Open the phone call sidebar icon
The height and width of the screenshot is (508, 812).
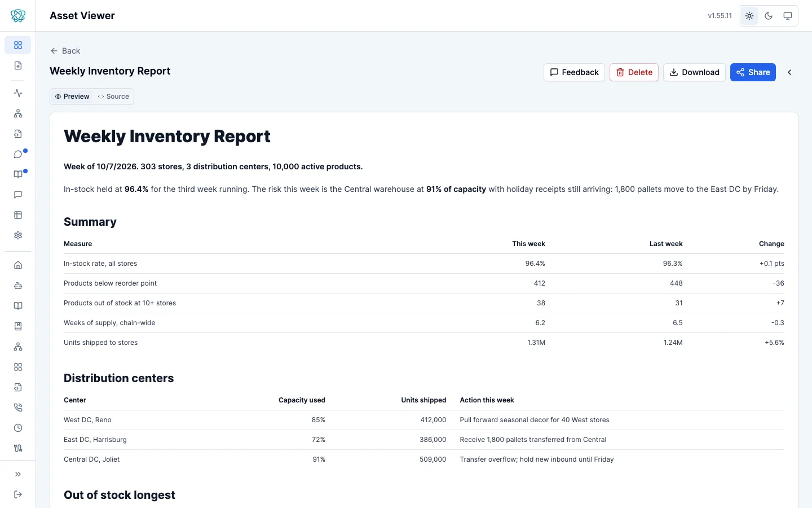[x=18, y=408]
